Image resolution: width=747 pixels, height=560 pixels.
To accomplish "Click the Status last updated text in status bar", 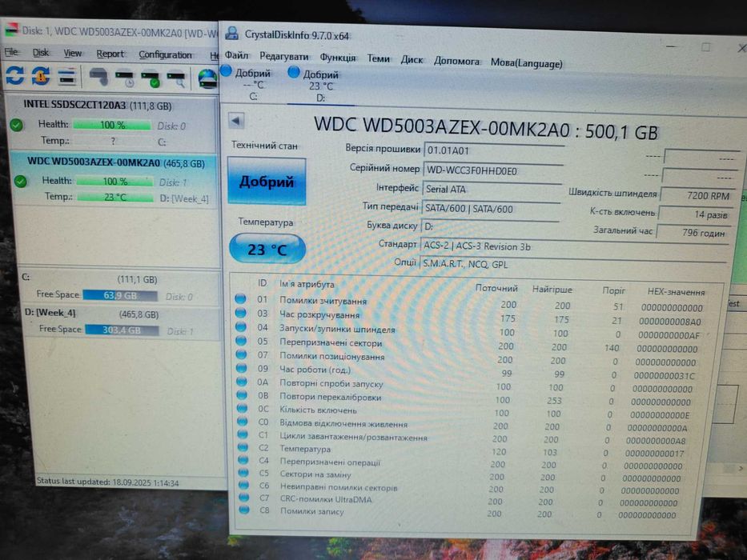I will 107,482.
